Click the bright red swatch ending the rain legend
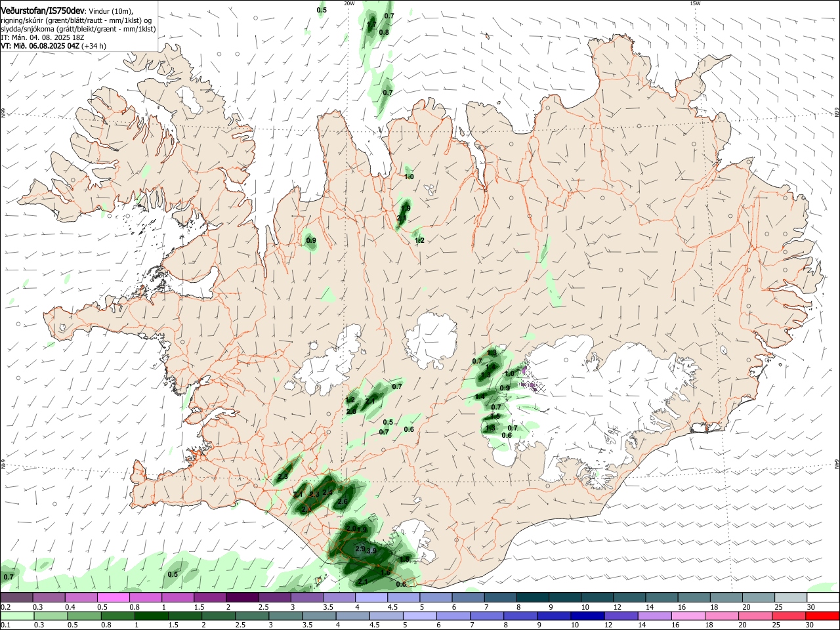Screen dimensions: 840x630 [x=823, y=616]
